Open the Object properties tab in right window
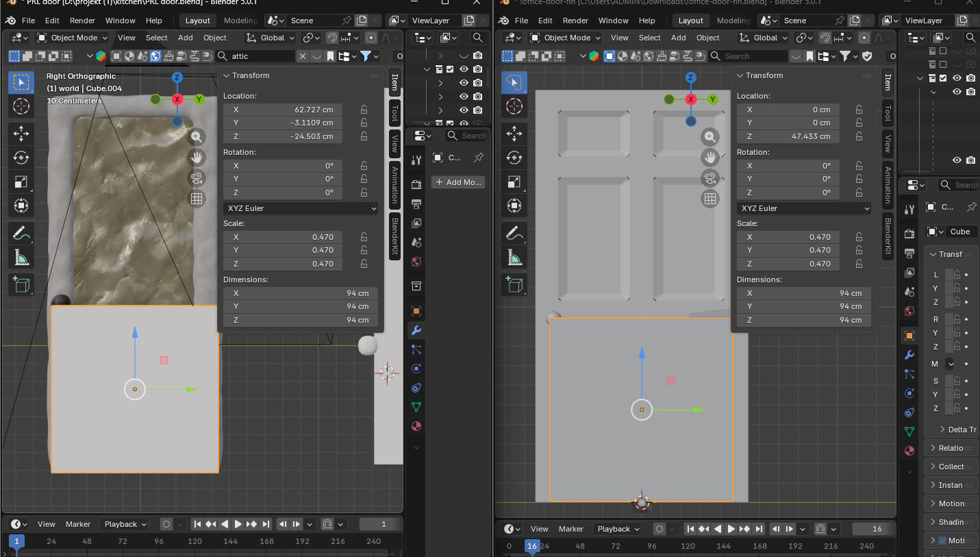 click(x=909, y=336)
